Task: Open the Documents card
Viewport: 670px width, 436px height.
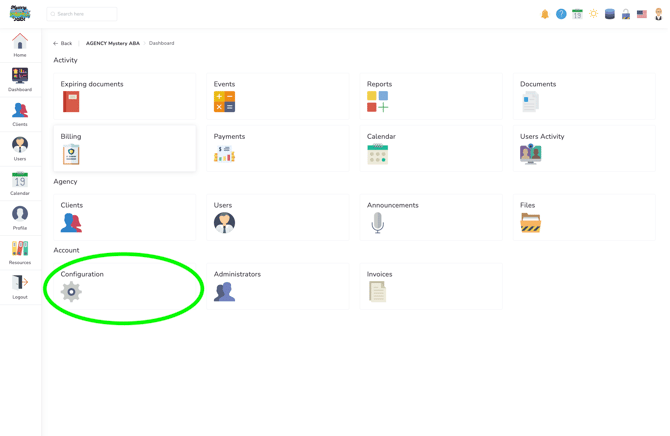Action: pos(584,96)
